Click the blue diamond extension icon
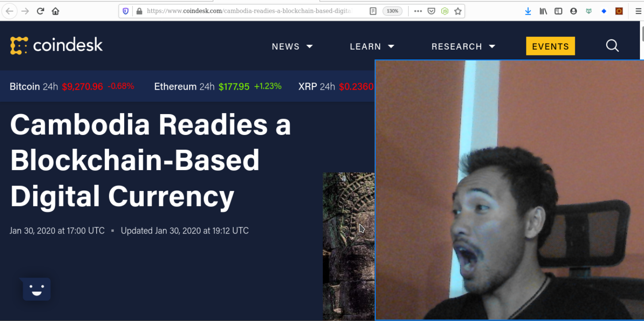The height and width of the screenshot is (321, 644). point(604,11)
